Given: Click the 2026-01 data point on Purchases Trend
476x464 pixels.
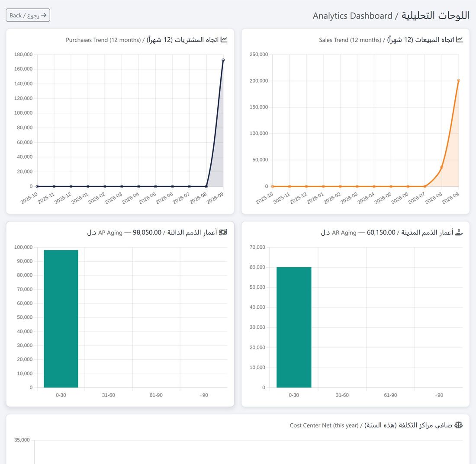Looking at the screenshot, I should [88, 186].
